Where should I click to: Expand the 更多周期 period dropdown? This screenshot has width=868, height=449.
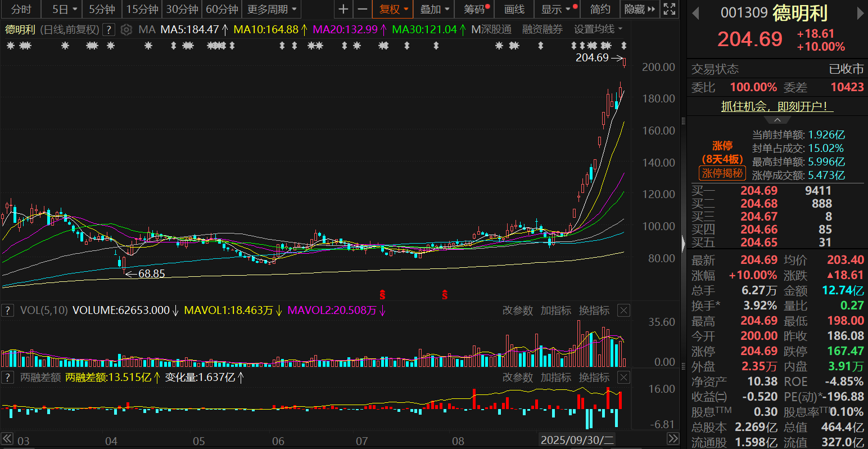point(272,9)
